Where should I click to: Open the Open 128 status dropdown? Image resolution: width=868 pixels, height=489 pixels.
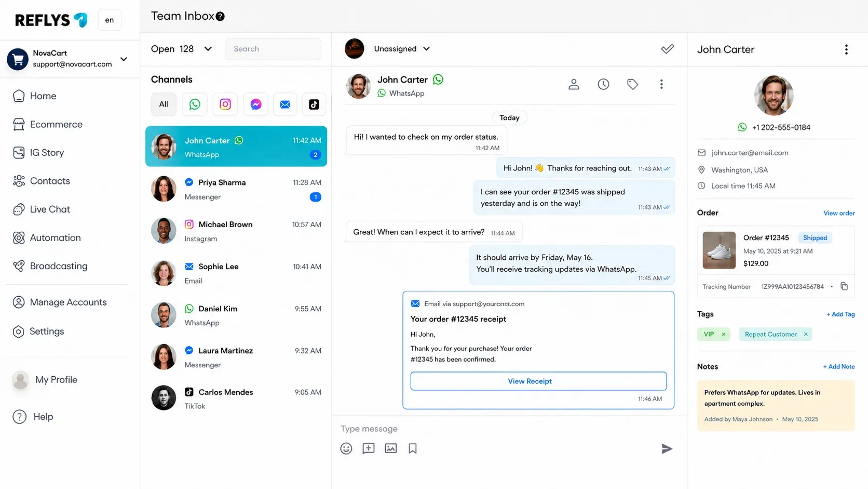182,49
